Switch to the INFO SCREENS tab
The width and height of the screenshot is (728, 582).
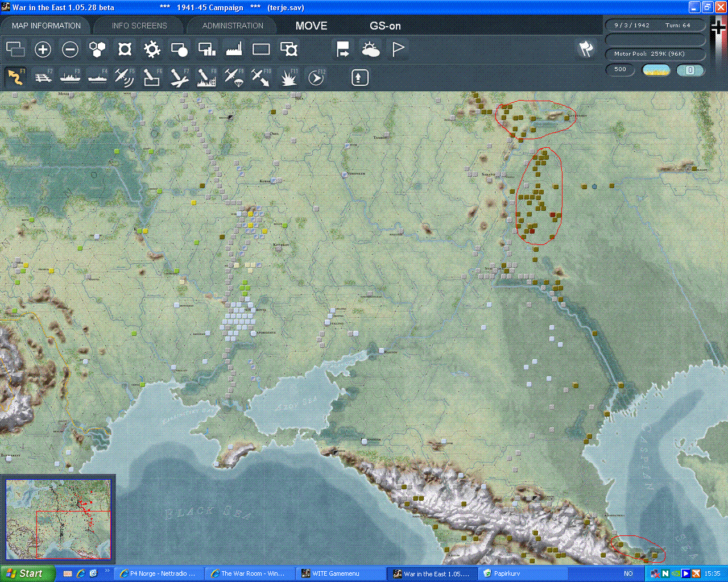(x=139, y=26)
